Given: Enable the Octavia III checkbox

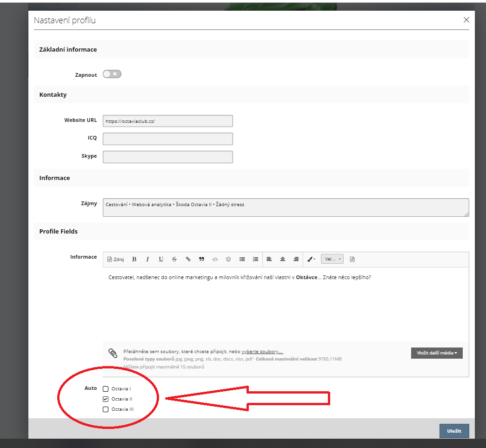Looking at the screenshot, I should [106, 409].
